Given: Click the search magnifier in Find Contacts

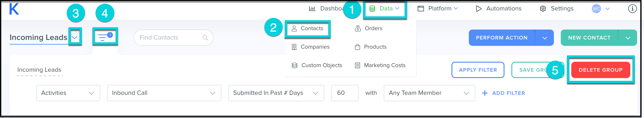Looking at the screenshot, I should pyautogui.click(x=205, y=38).
